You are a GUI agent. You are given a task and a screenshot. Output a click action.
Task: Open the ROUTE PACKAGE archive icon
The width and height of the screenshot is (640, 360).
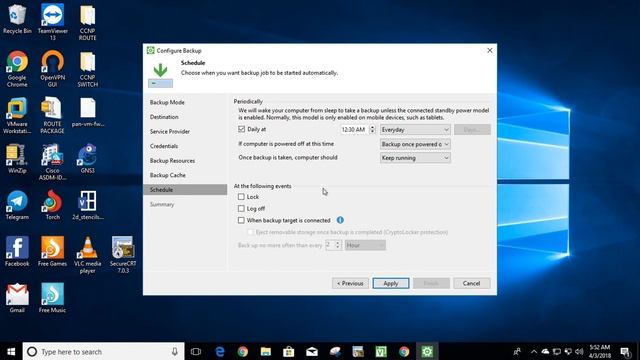[53, 116]
